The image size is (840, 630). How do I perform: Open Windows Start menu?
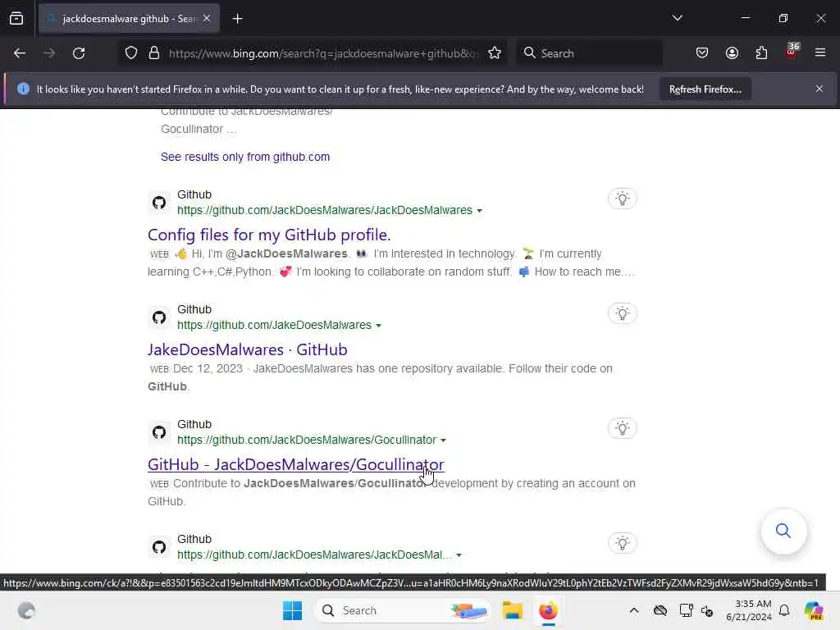tap(293, 610)
